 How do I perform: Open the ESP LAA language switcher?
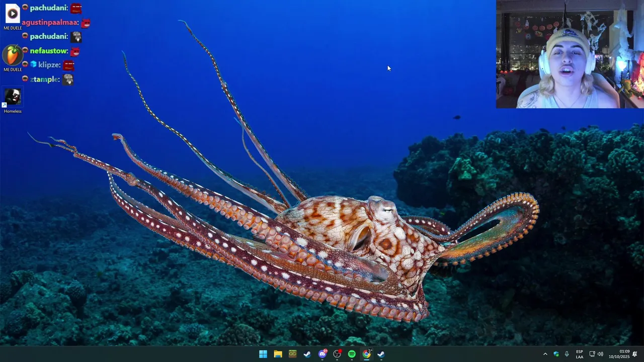[580, 354]
